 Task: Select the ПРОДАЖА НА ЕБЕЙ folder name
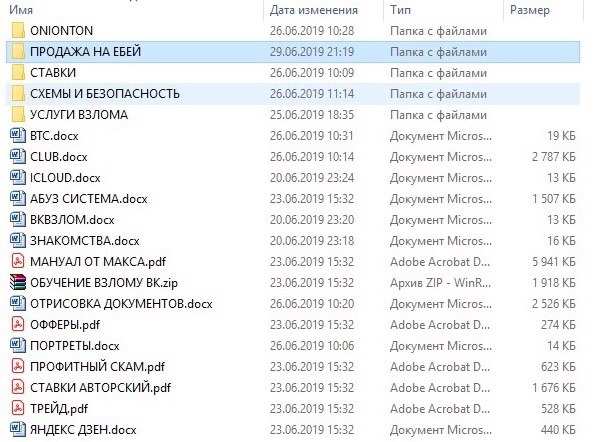[86, 52]
